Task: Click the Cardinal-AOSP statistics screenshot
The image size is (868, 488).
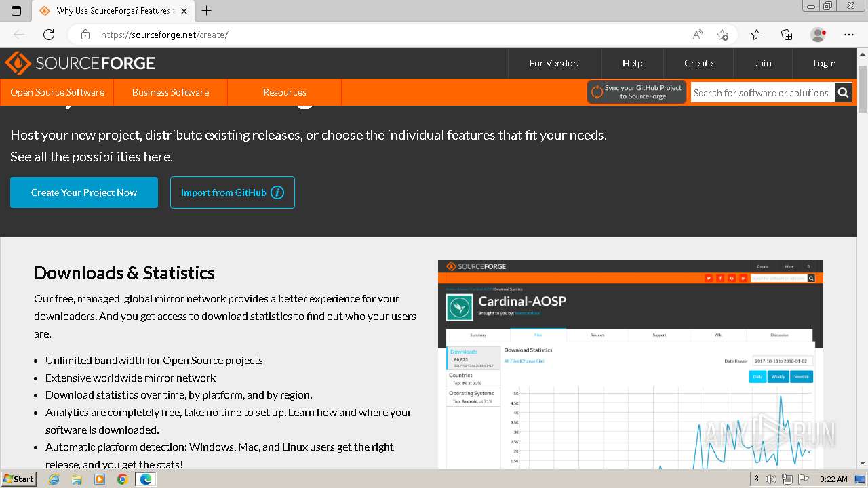Action: [x=631, y=365]
